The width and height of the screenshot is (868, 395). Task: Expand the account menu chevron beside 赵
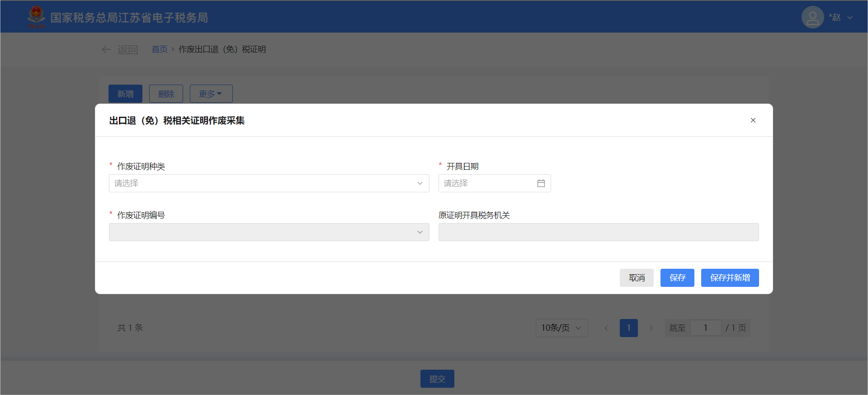(x=850, y=18)
